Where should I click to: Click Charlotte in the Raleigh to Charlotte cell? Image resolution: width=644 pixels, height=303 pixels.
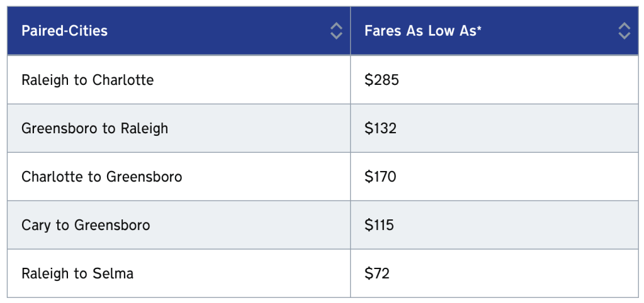[x=123, y=80]
